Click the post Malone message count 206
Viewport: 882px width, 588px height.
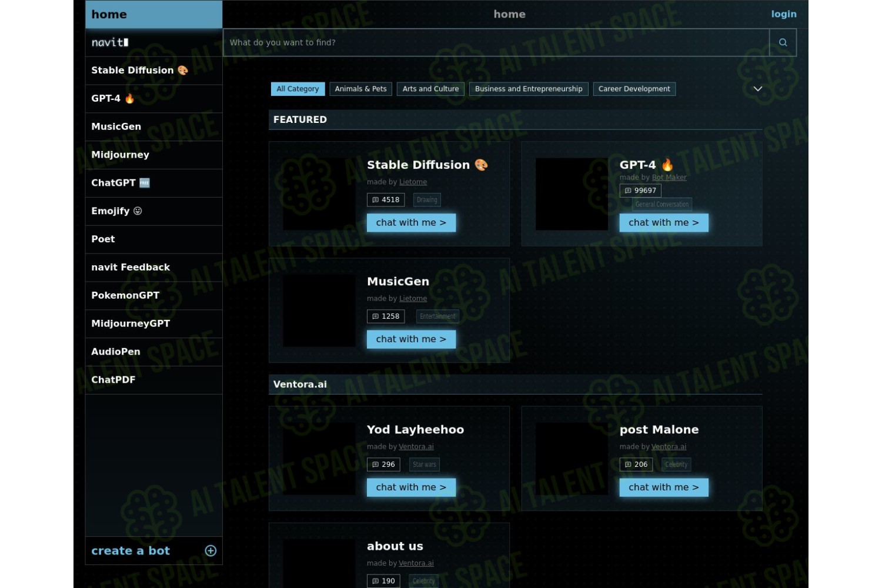(636, 465)
